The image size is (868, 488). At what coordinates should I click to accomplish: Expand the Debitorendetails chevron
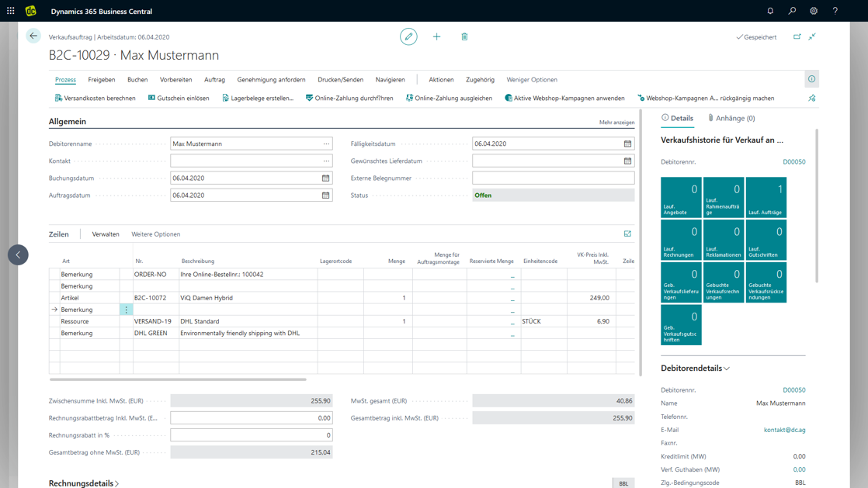[x=727, y=369]
